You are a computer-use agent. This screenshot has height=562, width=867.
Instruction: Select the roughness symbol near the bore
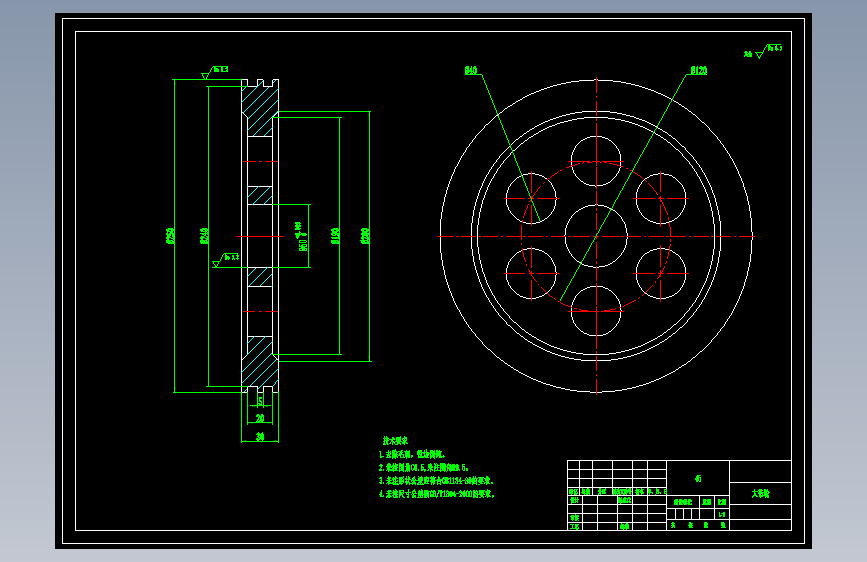coord(226,260)
